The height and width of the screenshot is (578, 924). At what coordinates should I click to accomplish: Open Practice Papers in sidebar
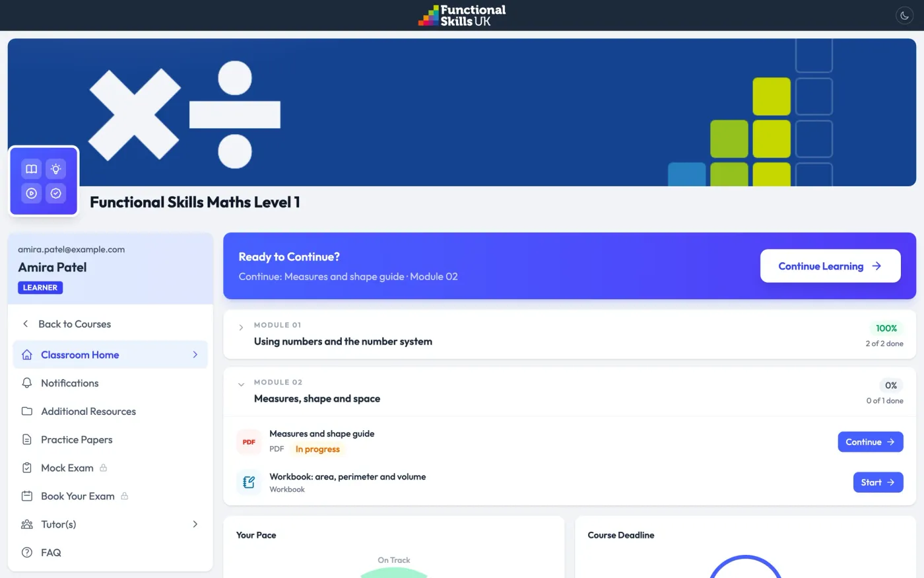(x=110, y=439)
